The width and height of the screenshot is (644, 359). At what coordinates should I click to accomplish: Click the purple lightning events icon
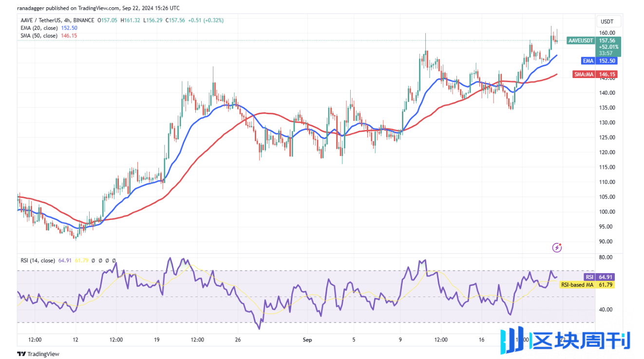557,247
